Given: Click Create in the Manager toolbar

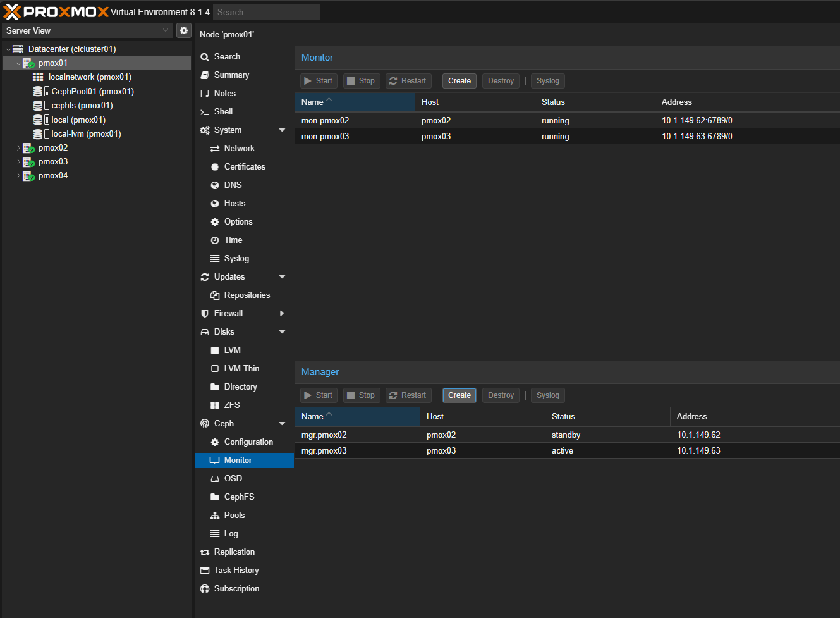Looking at the screenshot, I should [459, 395].
